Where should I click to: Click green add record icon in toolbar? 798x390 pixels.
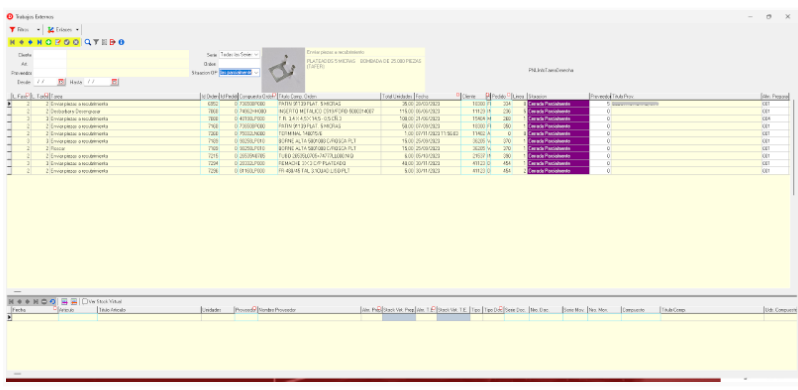[48, 42]
